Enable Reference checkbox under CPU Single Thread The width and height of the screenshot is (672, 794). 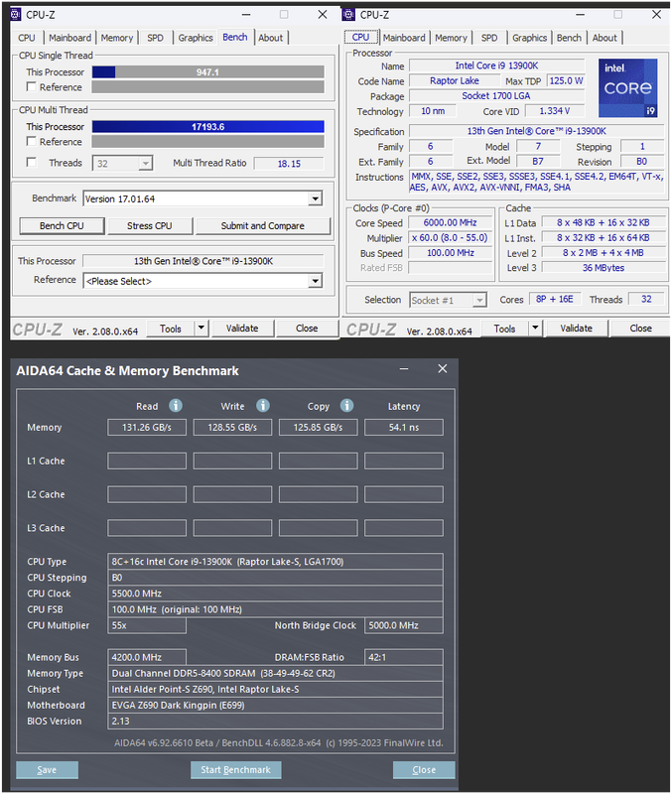pyautogui.click(x=32, y=86)
